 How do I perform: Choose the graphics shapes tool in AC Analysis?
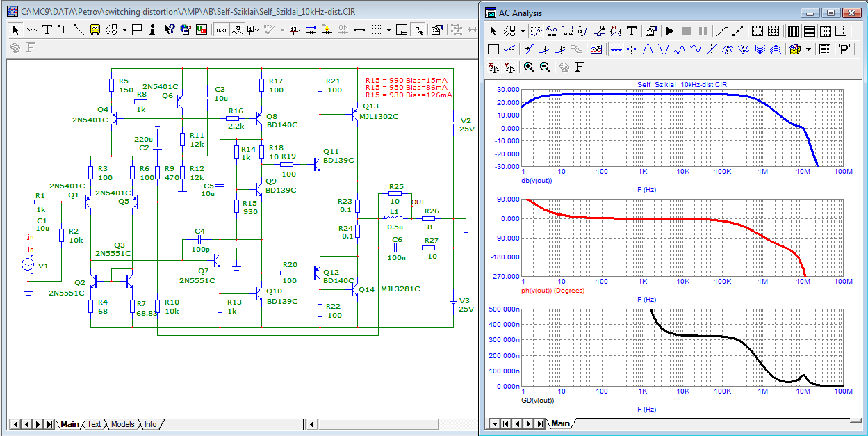pyautogui.click(x=510, y=31)
